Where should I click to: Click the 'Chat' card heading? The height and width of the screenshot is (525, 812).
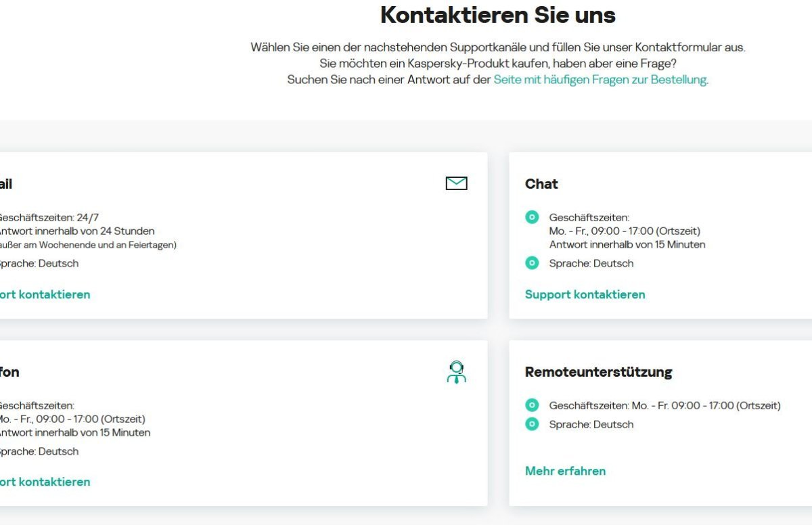tap(541, 184)
